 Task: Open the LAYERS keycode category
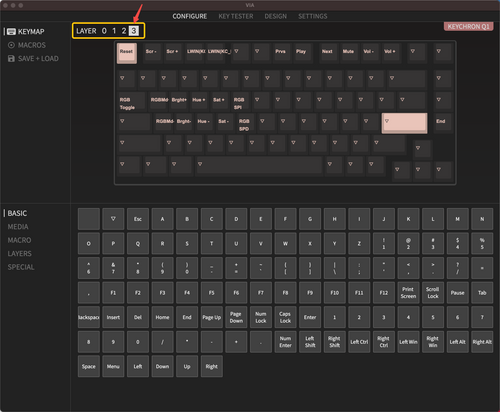coord(20,254)
